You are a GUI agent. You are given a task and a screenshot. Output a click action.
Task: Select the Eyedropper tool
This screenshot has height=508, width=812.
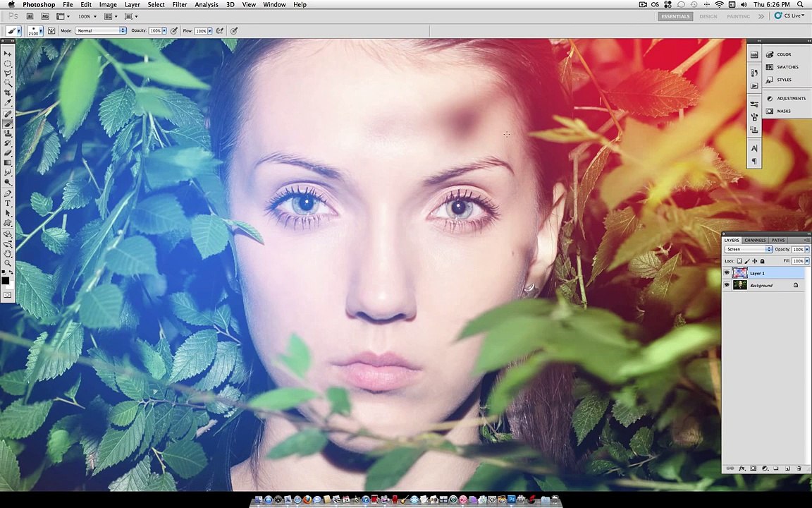click(8, 102)
